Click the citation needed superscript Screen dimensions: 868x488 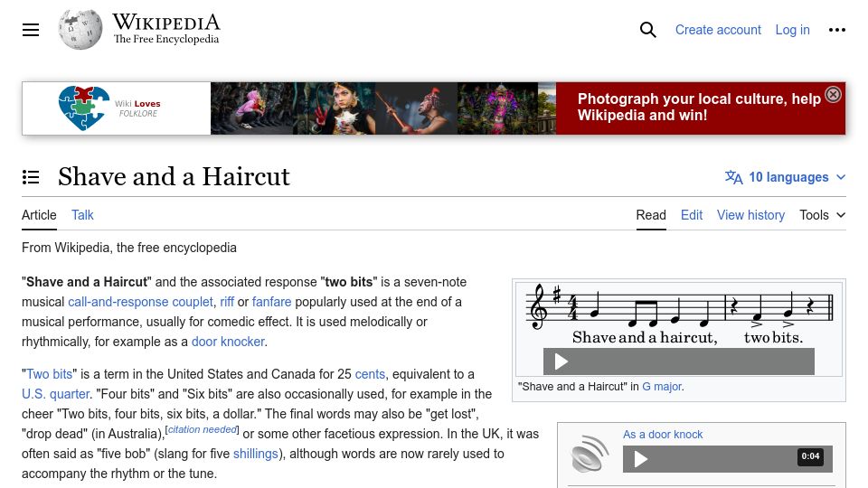coord(202,430)
